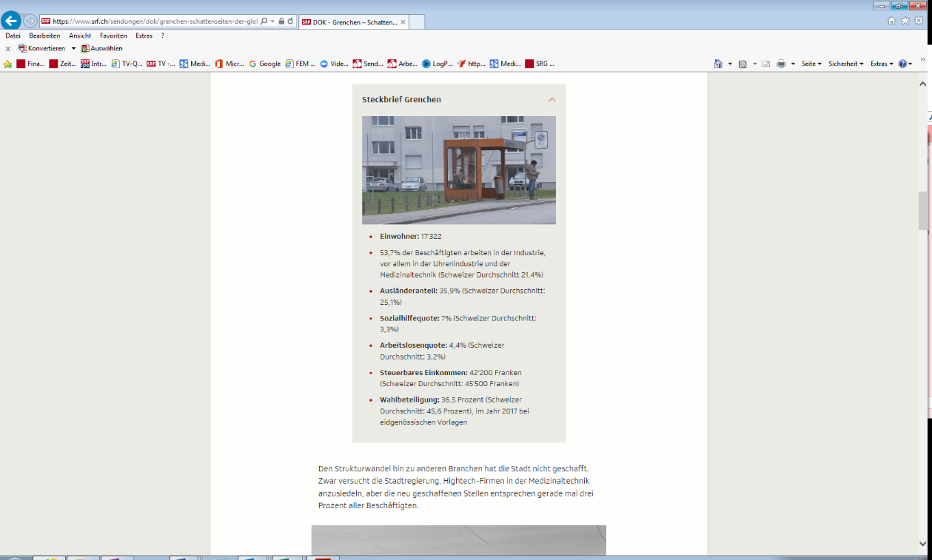Click the browser back arrow button
Screen dimensions: 932x560
pos(11,21)
